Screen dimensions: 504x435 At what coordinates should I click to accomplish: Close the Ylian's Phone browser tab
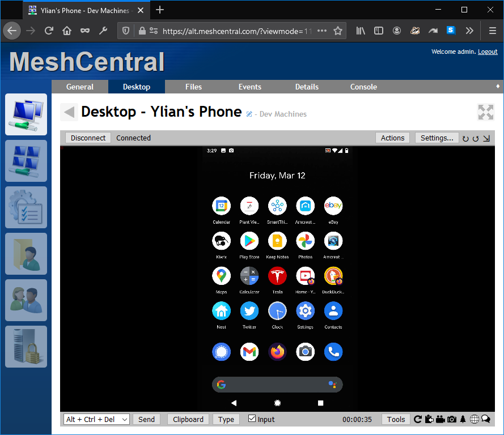[141, 10]
